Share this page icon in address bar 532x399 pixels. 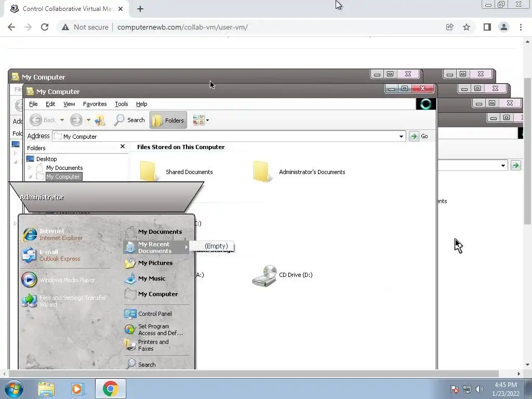(450, 27)
